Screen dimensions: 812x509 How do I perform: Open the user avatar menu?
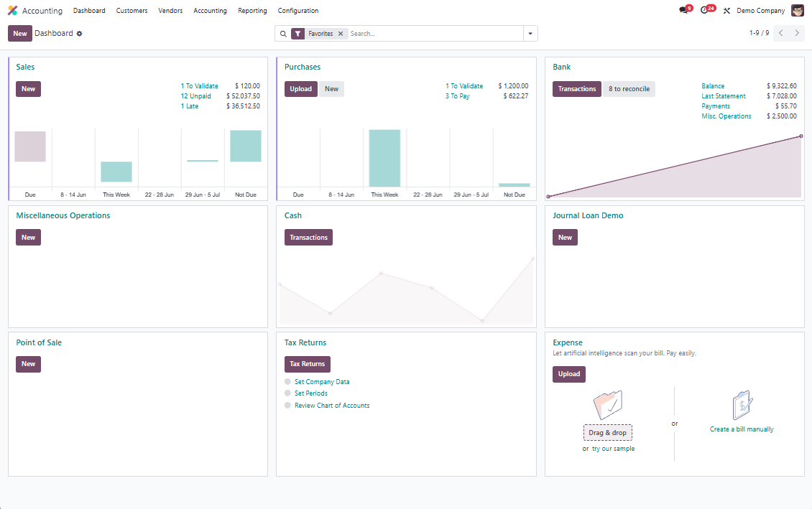point(798,11)
